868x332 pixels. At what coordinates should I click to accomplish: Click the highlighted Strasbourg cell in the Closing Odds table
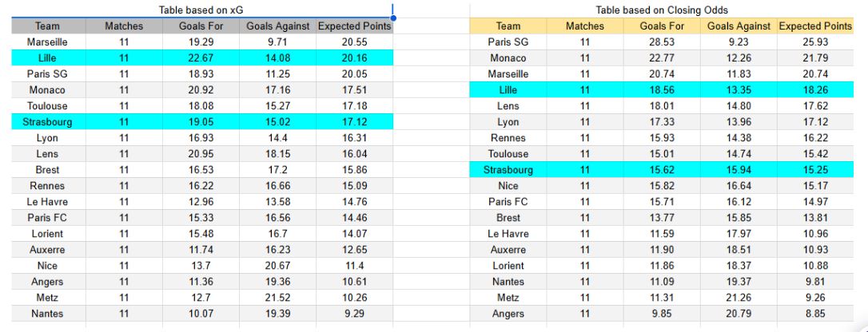[x=508, y=170]
